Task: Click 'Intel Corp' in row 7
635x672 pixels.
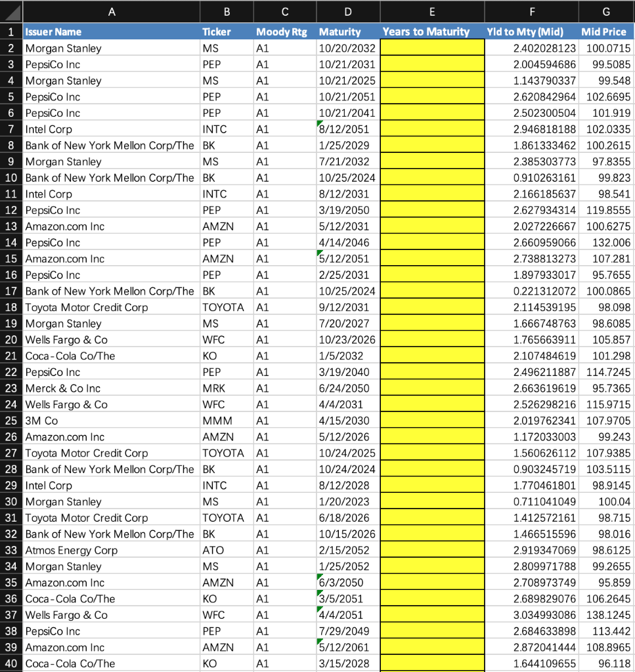Action: click(112, 129)
